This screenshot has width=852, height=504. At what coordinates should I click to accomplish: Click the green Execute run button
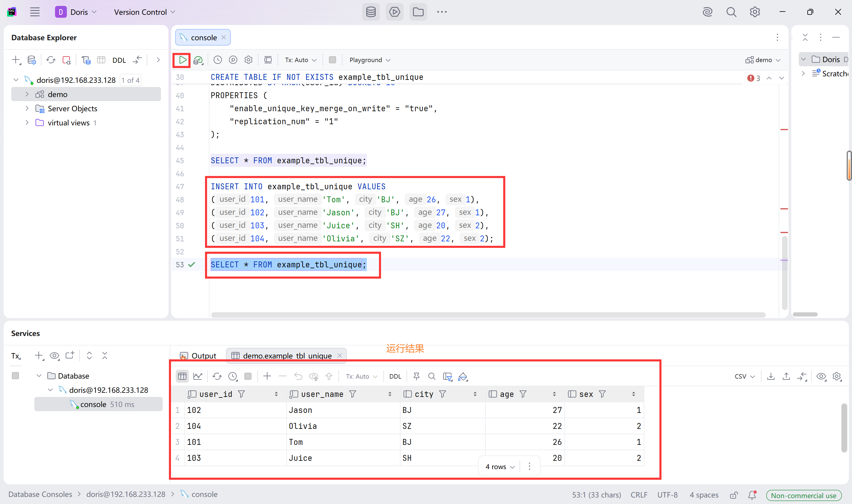point(182,60)
